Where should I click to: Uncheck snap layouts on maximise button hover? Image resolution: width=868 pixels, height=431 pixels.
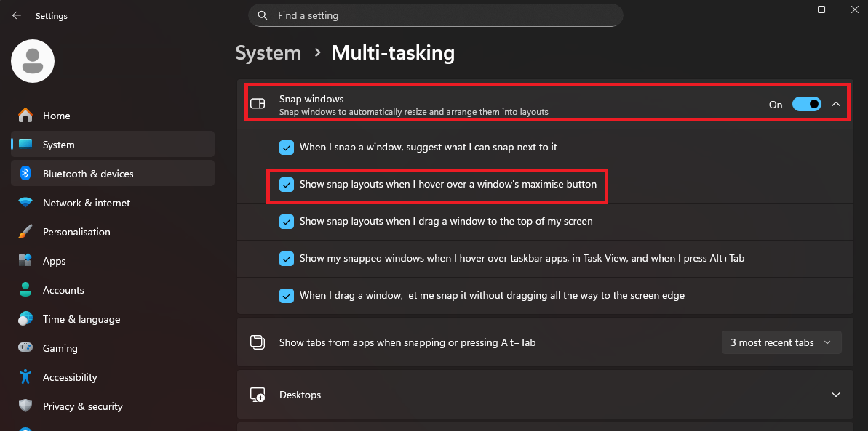click(286, 184)
